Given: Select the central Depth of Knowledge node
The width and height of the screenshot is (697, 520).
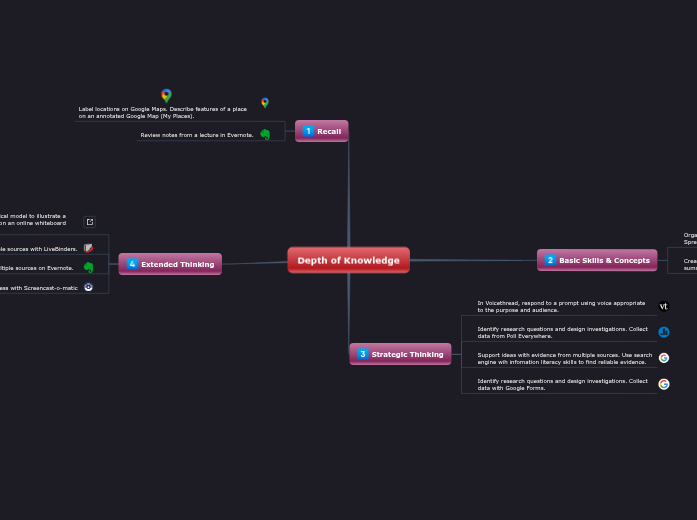Looking at the screenshot, I should pyautogui.click(x=348, y=260).
